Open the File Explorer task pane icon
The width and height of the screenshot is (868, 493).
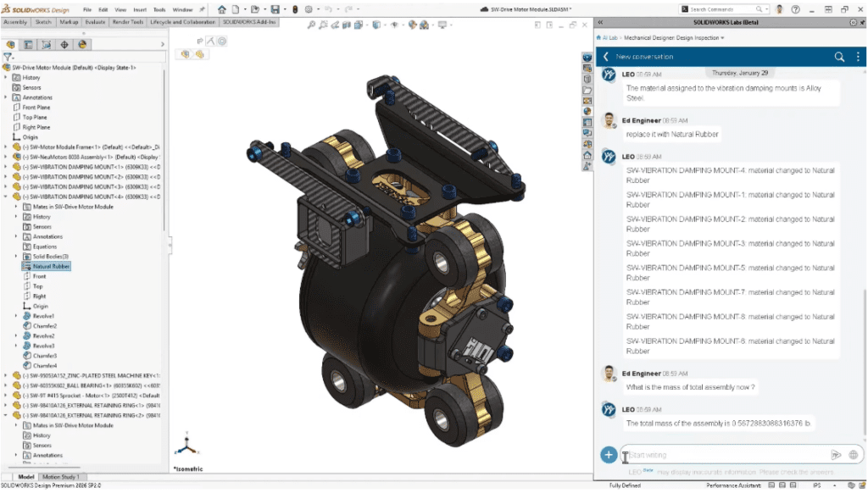[x=587, y=89]
